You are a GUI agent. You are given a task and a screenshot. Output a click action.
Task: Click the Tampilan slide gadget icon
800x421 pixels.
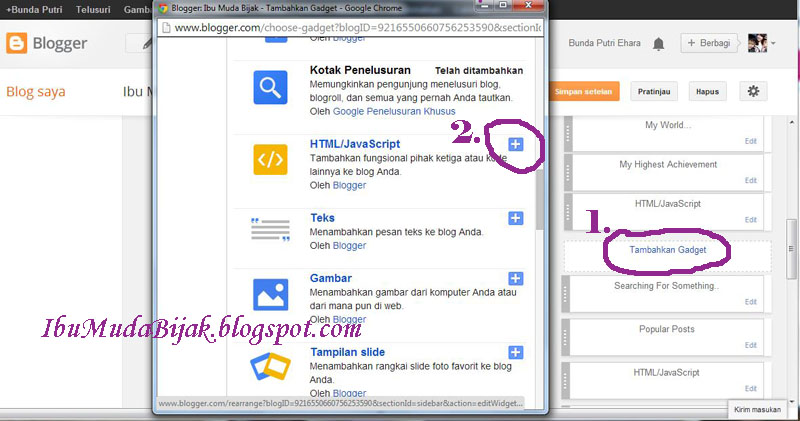(x=270, y=366)
